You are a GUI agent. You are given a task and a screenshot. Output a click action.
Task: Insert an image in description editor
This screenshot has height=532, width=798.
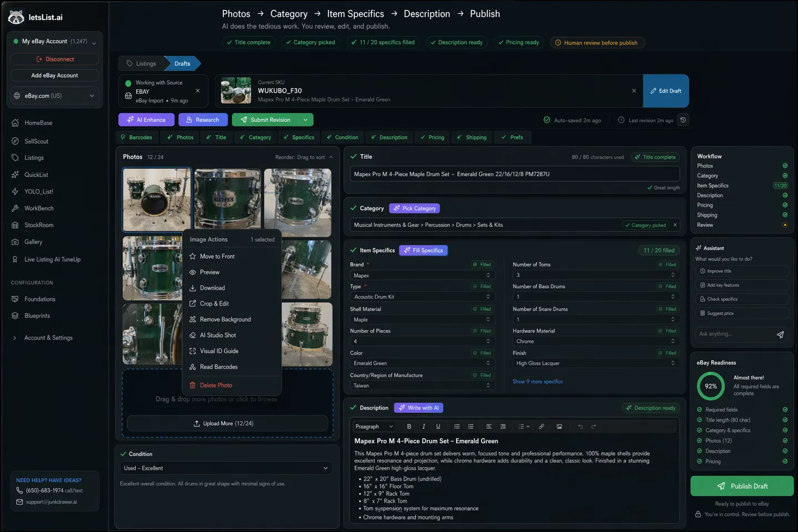tap(559, 427)
